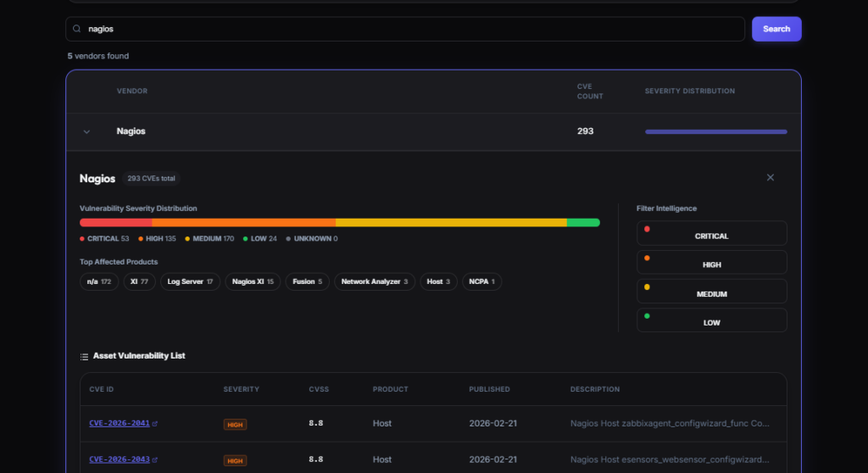Close the Nagios details panel

click(770, 177)
